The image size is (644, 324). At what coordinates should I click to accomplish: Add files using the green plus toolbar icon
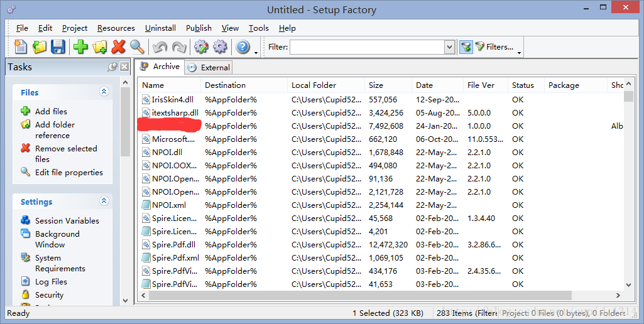click(x=80, y=47)
